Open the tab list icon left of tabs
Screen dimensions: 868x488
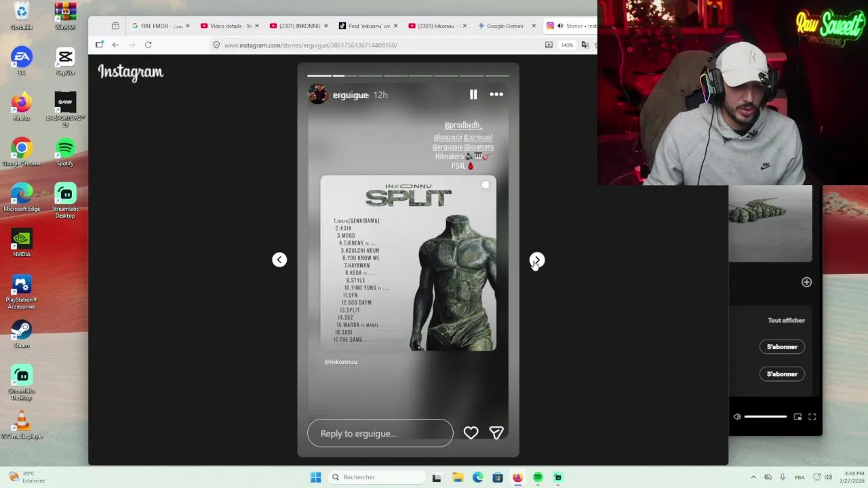point(115,26)
